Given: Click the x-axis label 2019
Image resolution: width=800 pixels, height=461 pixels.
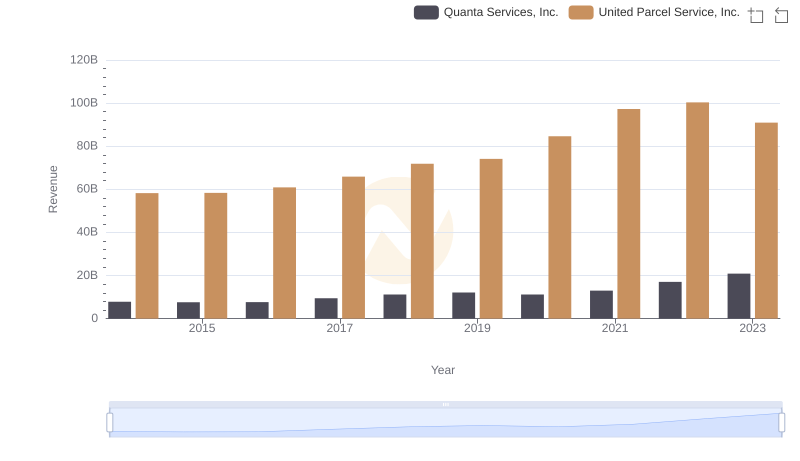Looking at the screenshot, I should click(x=477, y=328).
